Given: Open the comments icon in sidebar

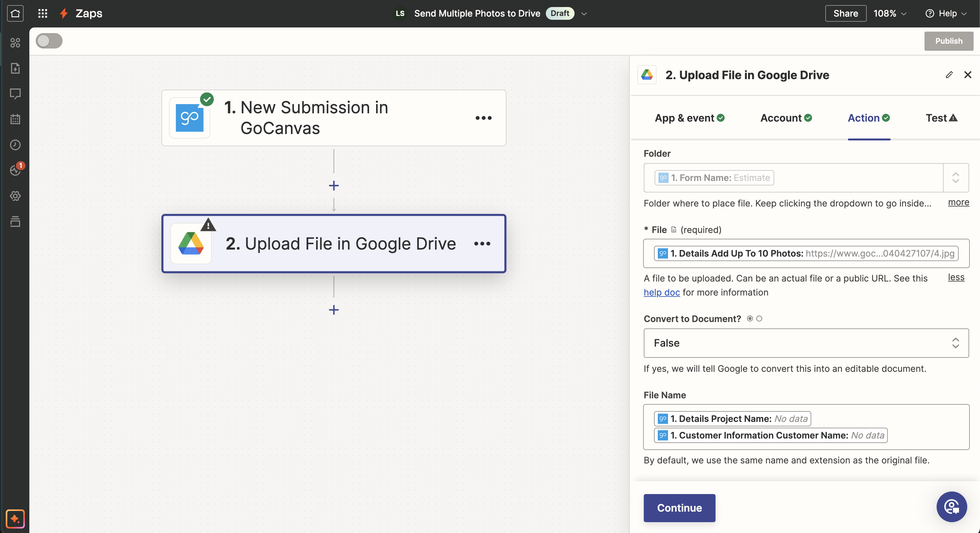Looking at the screenshot, I should pyautogui.click(x=15, y=94).
